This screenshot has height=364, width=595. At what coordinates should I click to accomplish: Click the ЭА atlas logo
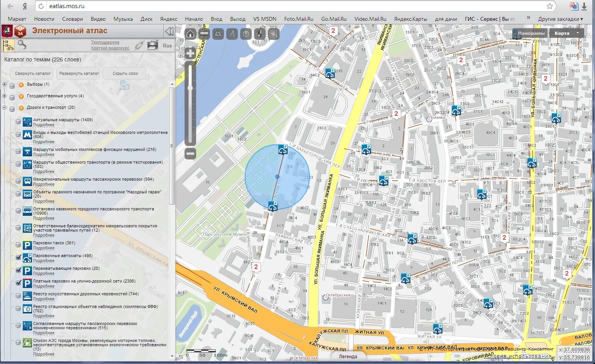(20, 31)
